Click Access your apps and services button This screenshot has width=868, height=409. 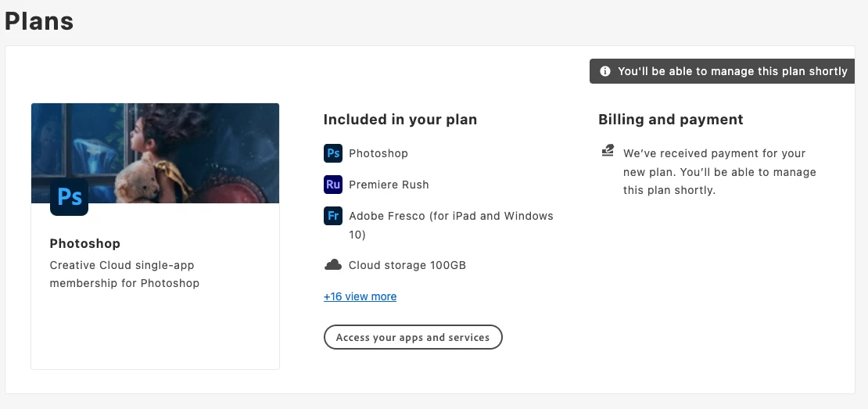tap(413, 337)
